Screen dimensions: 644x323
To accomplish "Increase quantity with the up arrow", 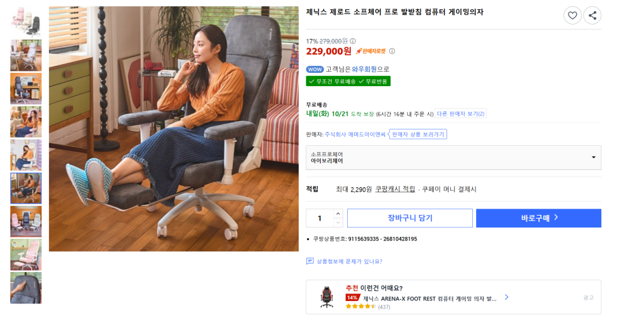I will click(338, 214).
